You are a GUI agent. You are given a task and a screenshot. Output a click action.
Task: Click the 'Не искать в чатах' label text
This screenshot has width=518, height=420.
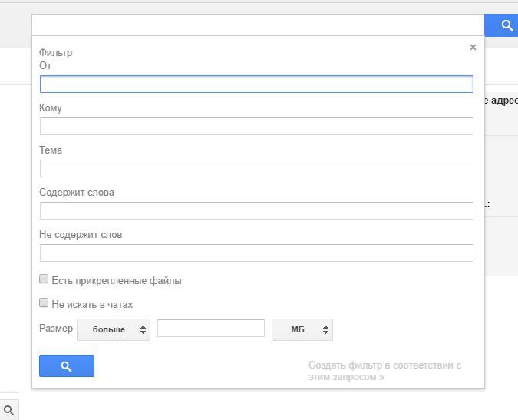pyautogui.click(x=92, y=305)
